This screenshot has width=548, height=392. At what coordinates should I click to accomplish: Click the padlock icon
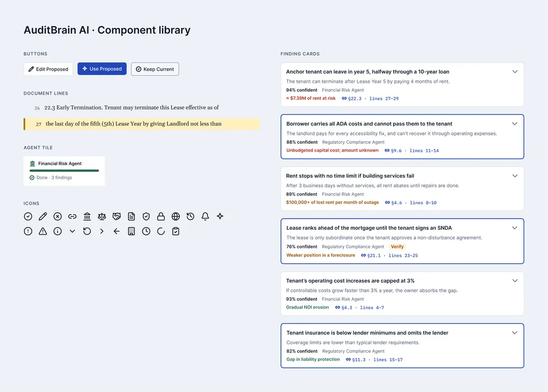pos(161,216)
